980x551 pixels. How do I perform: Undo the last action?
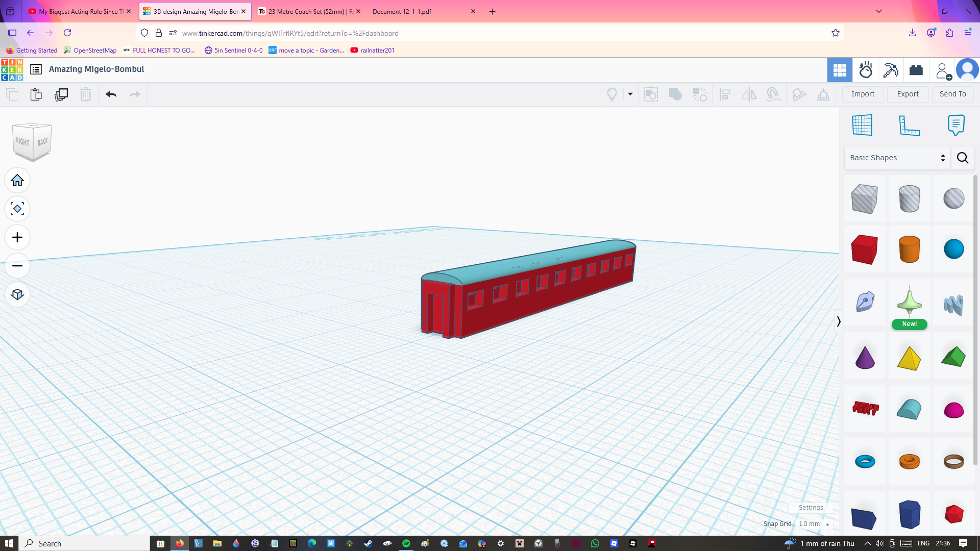[111, 94]
